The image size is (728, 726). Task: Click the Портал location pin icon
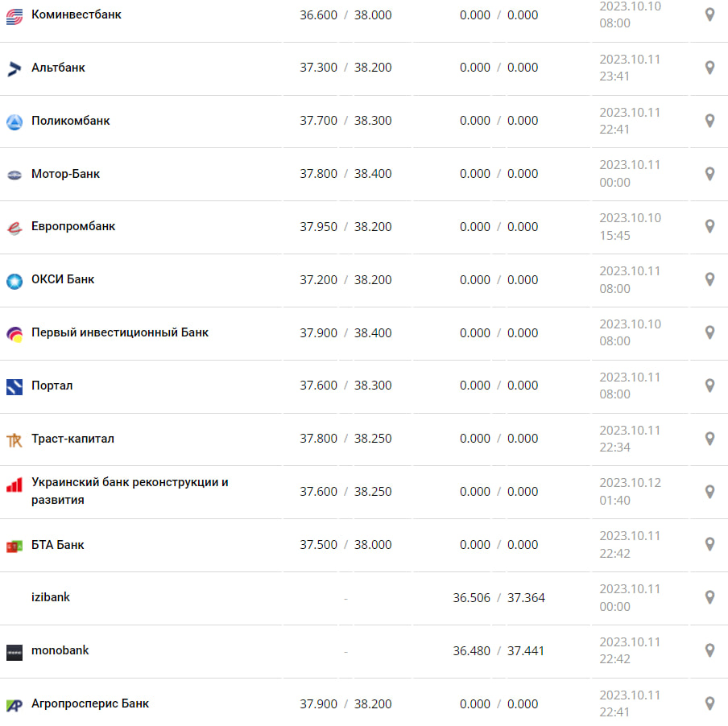(709, 386)
